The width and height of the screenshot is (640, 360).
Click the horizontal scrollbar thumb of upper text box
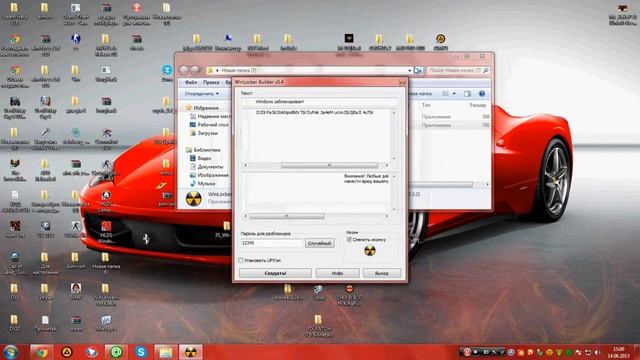click(329, 165)
